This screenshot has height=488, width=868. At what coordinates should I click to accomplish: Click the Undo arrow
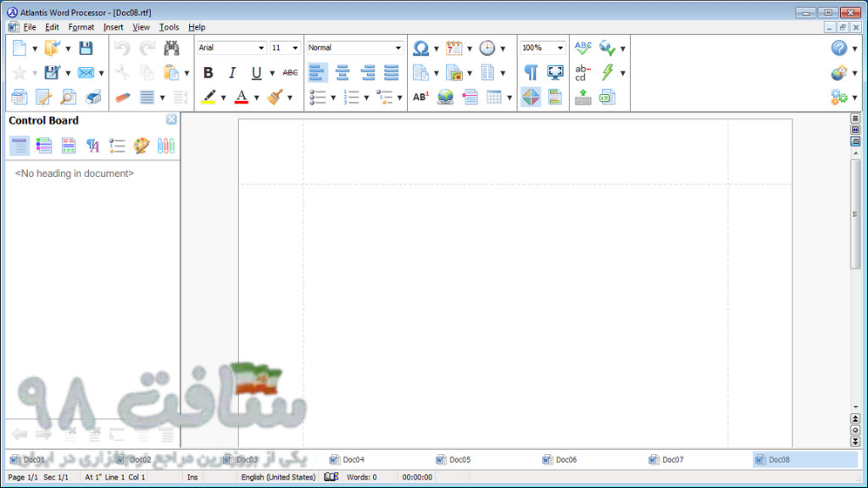coord(122,48)
